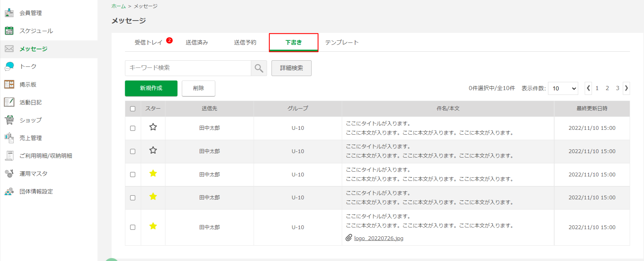Screen dimensions: 644x261
Task: Open 売上管理 in the sidebar
Action: [31, 138]
